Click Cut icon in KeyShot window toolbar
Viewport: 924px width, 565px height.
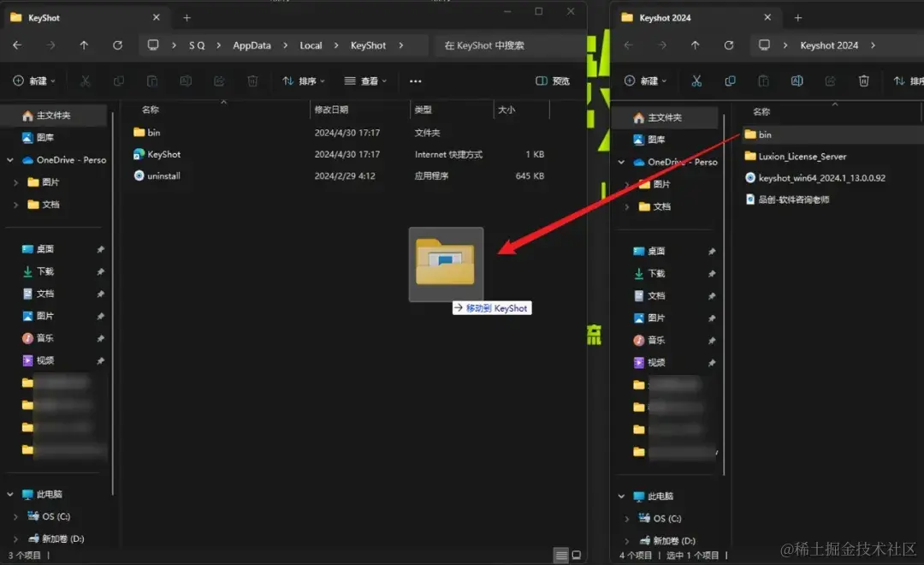[86, 80]
